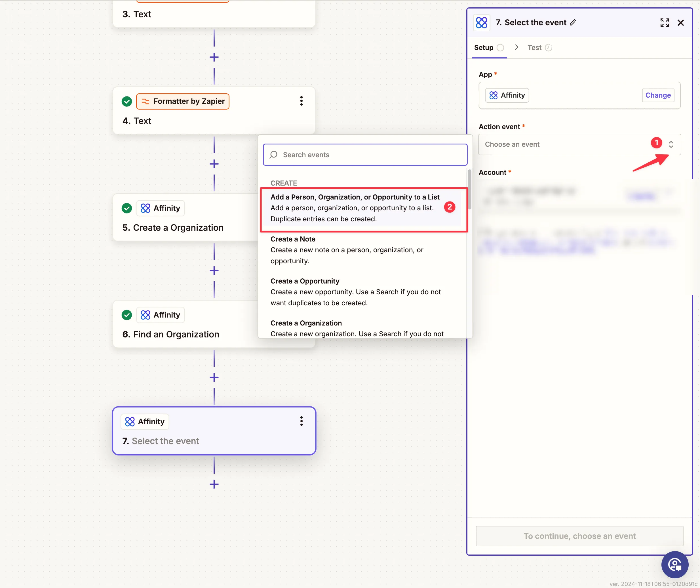Image resolution: width=700 pixels, height=588 pixels.
Task: Add a step after Find an Organization
Action: coord(214,377)
